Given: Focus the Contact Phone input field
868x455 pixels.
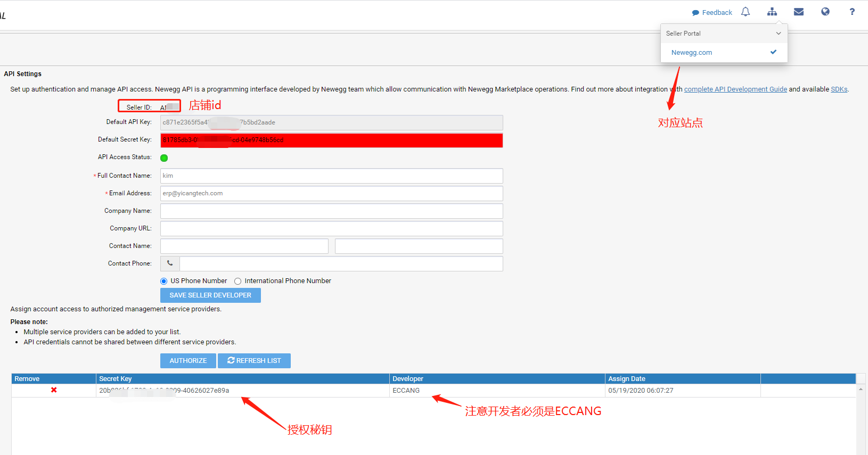Looking at the screenshot, I should (x=341, y=263).
